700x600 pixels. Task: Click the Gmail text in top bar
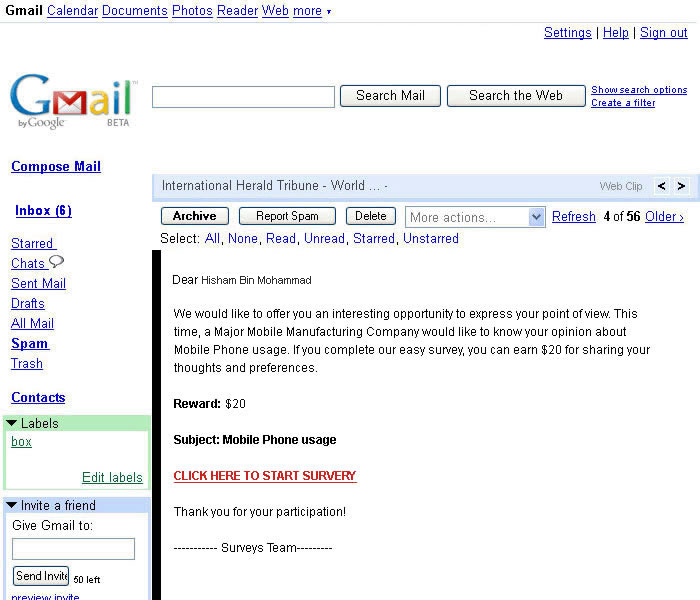(x=24, y=10)
